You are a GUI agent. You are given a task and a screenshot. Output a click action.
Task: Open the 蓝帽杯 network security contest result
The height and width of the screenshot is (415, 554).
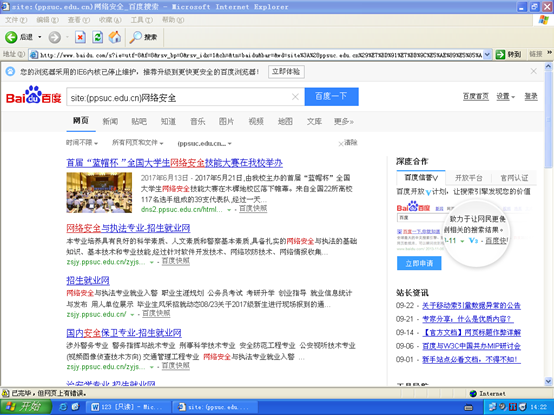175,163
